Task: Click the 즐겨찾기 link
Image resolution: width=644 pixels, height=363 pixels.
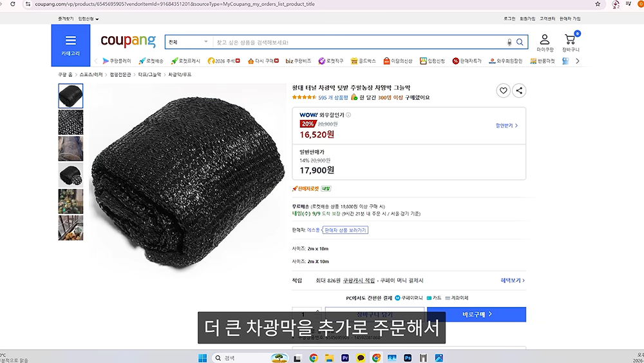Action: 66,19
